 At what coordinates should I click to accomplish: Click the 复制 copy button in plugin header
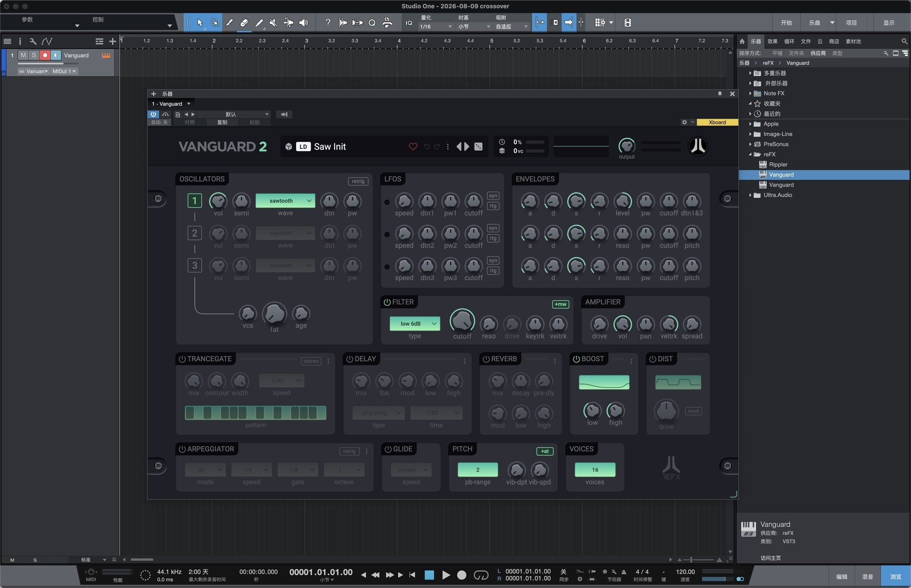click(x=222, y=122)
